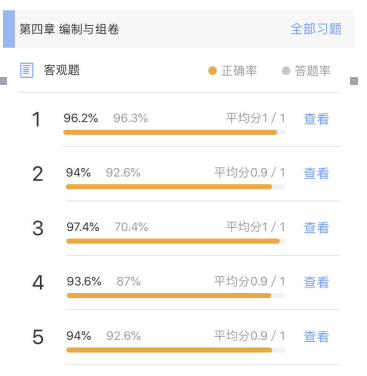Screen dimensions: 367x376
Task: Toggle the orange 正确率 legend dot
Action: tap(212, 71)
